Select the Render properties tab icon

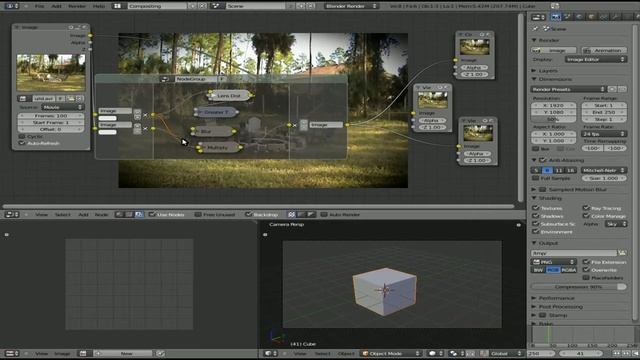[x=556, y=17]
